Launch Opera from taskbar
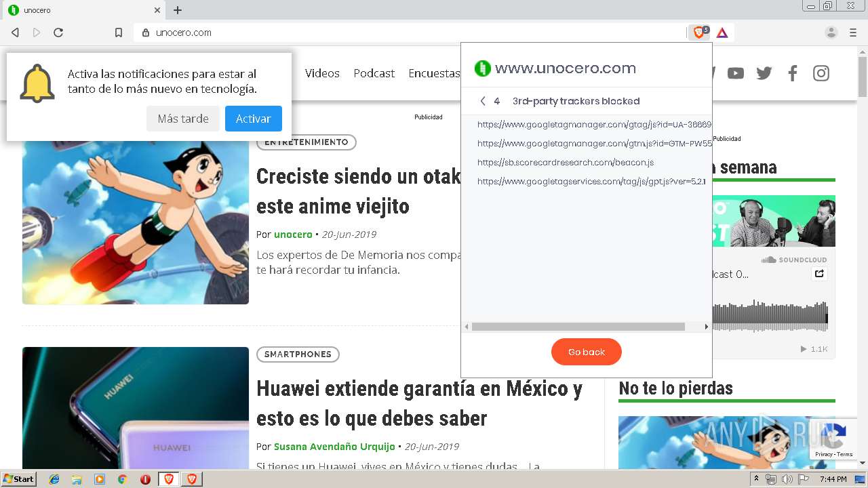This screenshot has height=488, width=868. (x=145, y=479)
